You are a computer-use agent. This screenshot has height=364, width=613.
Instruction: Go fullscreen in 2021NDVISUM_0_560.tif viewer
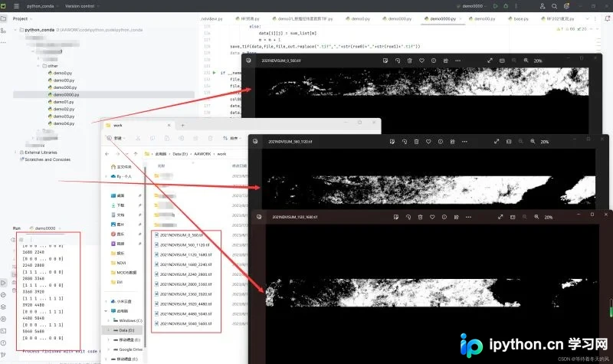490,61
